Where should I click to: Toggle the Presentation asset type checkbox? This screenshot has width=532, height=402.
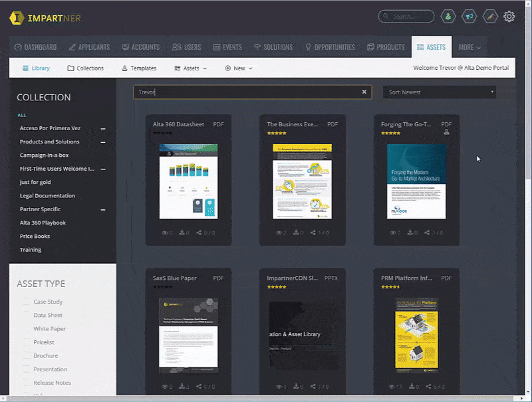point(26,369)
